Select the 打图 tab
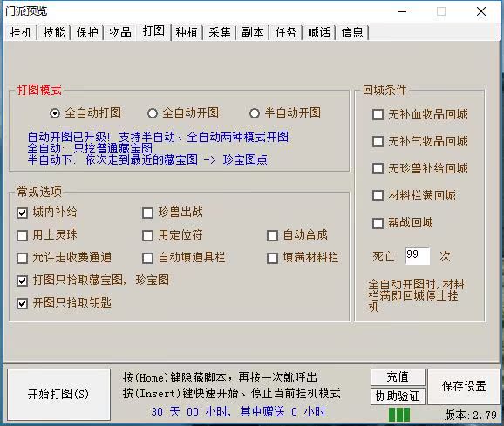This screenshot has height=426, width=504. tap(153, 31)
